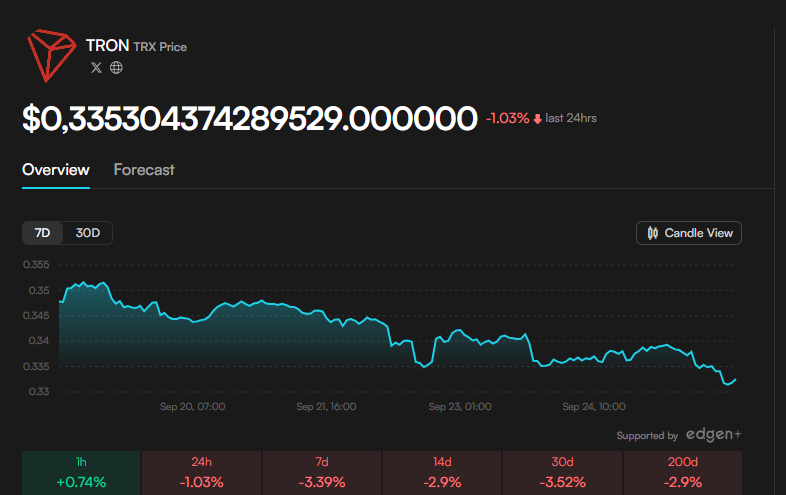Click the candlestick icon in Candle View
Image resolution: width=786 pixels, height=495 pixels.
(x=653, y=233)
